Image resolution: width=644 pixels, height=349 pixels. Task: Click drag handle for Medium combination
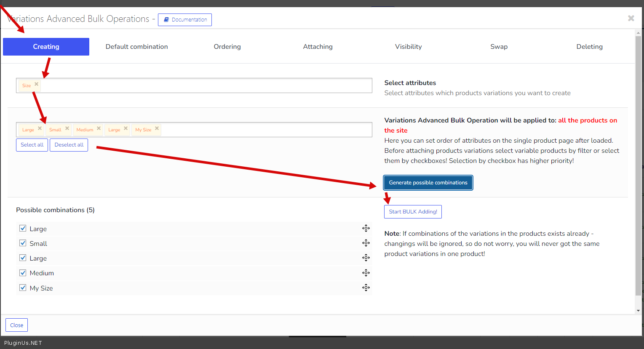pyautogui.click(x=366, y=273)
